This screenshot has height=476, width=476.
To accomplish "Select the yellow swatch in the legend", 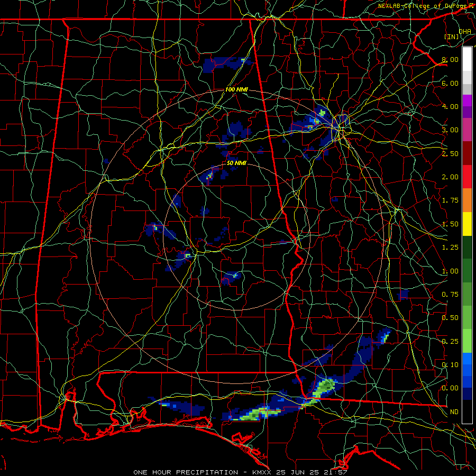I will pyautogui.click(x=467, y=224).
